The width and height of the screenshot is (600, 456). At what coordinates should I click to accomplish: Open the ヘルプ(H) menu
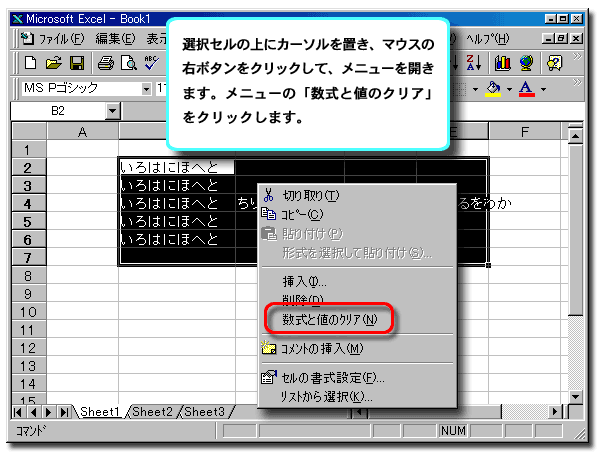[488, 39]
